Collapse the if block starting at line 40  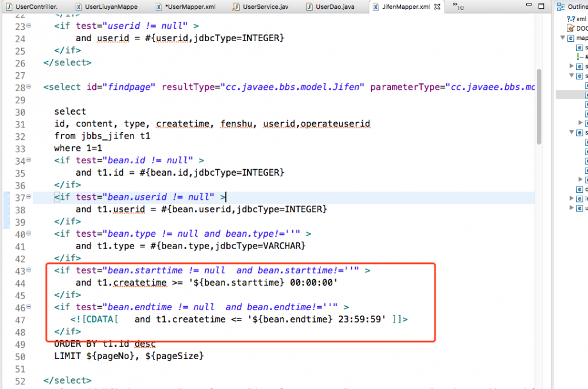click(x=28, y=234)
